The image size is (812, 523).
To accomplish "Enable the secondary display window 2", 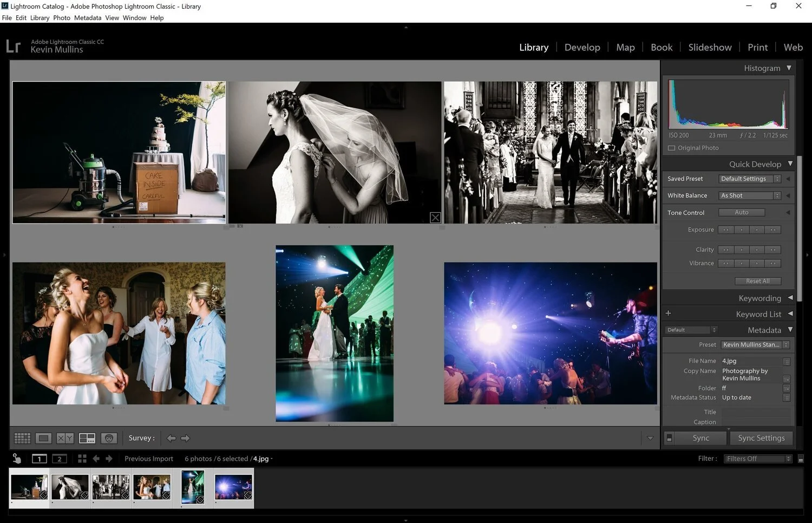I will tap(59, 458).
